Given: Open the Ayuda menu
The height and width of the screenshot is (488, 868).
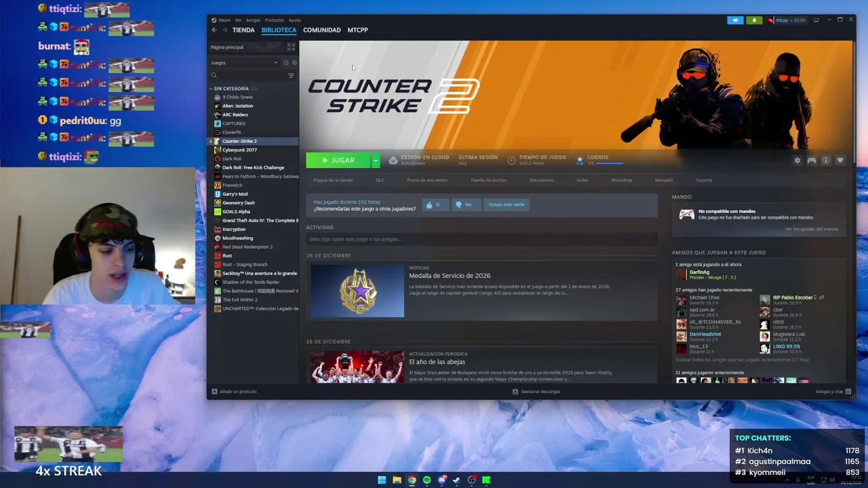Looking at the screenshot, I should click(294, 20).
